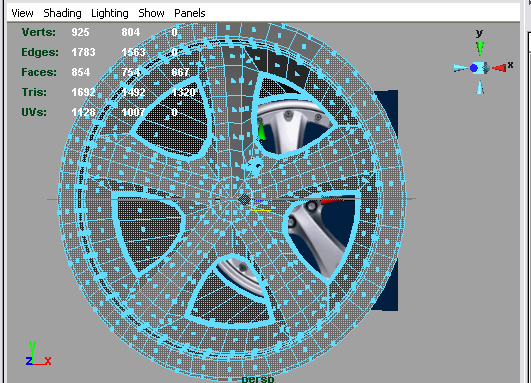This screenshot has height=383, width=531.
Task: Click the 1692 tris value
Action: point(83,92)
